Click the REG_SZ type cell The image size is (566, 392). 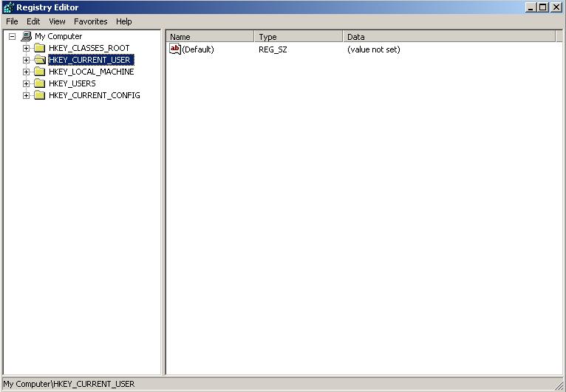(273, 49)
